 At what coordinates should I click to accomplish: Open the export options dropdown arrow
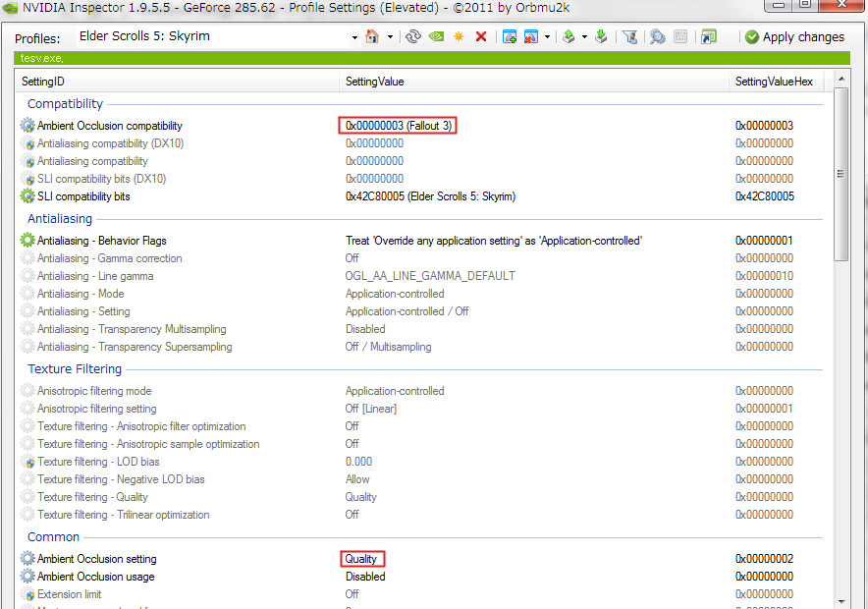(584, 37)
